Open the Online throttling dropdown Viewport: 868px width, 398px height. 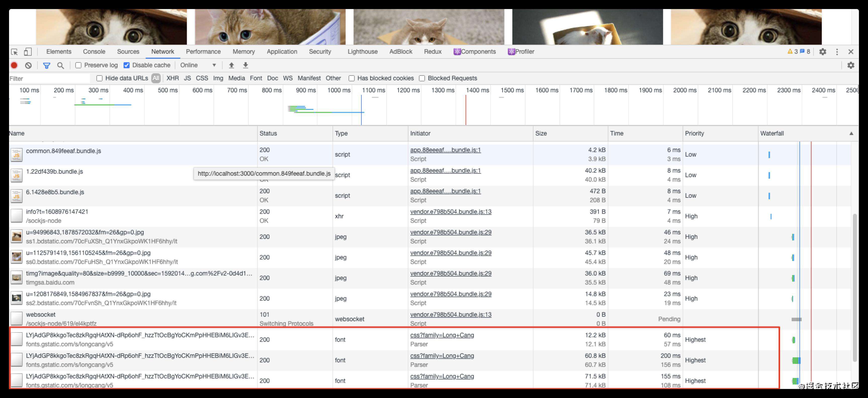click(198, 65)
